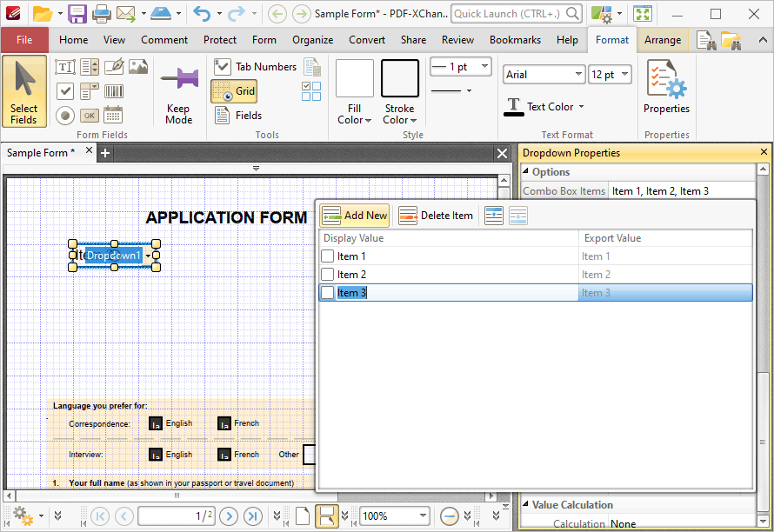
Task: Check the Item 2 default checkbox
Action: coord(327,275)
